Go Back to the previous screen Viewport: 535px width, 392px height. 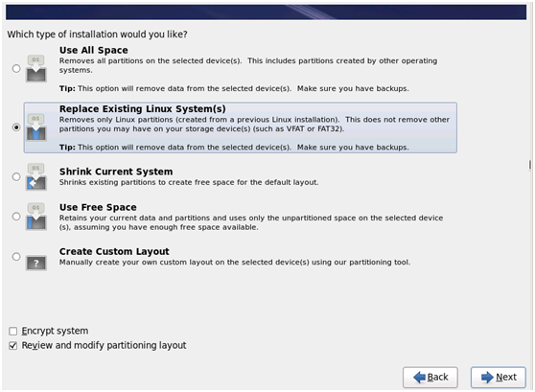430,378
